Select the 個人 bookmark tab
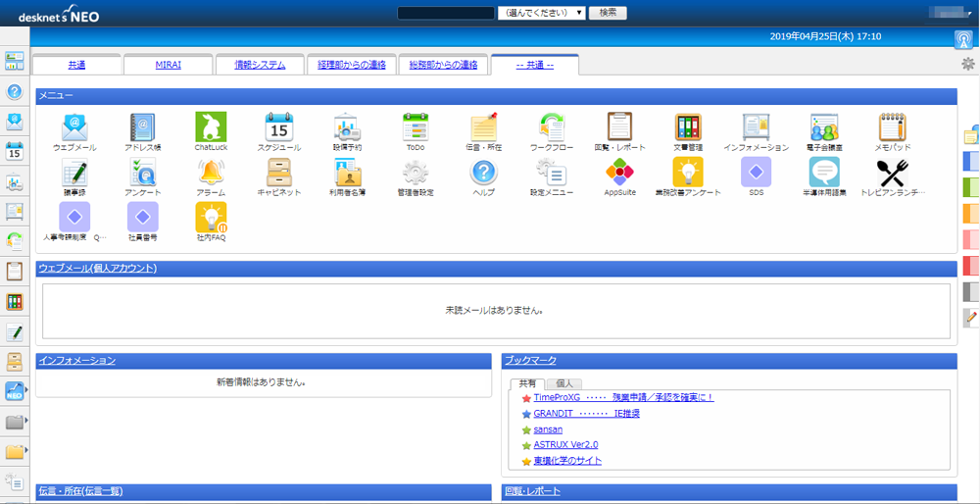 pos(563,383)
